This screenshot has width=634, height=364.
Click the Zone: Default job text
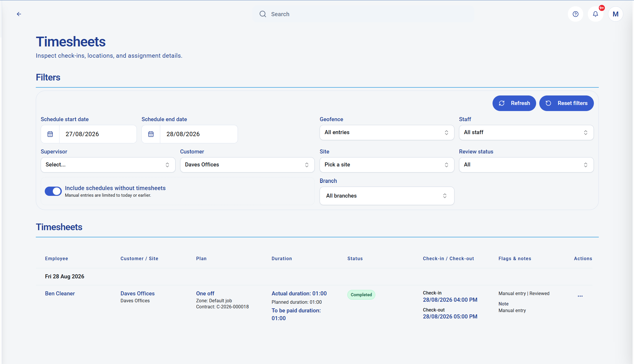coord(214,301)
